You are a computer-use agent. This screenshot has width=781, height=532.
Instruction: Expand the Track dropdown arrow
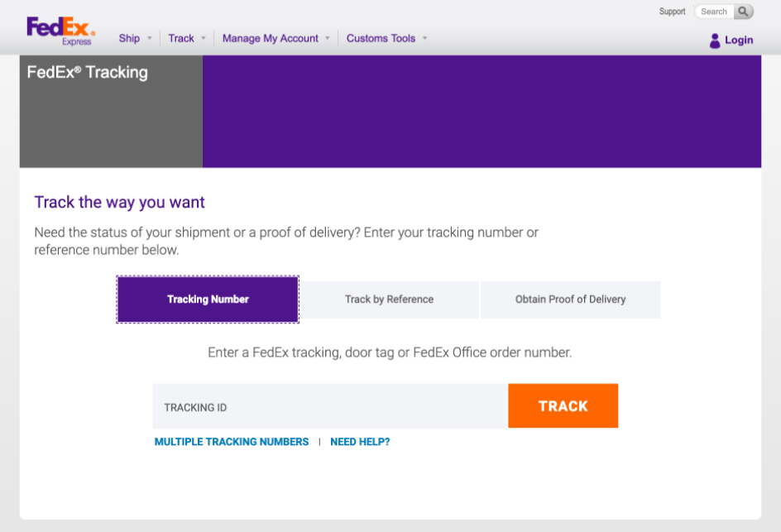tap(204, 38)
